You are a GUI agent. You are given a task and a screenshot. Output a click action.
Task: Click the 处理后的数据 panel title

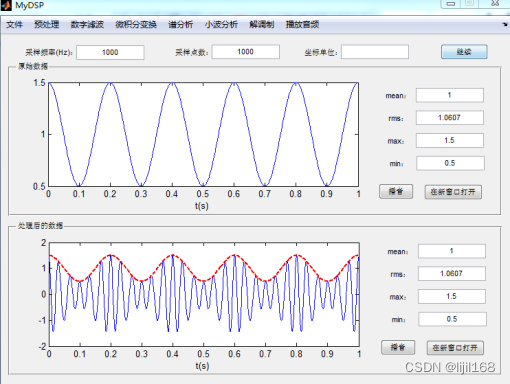pyautogui.click(x=40, y=226)
